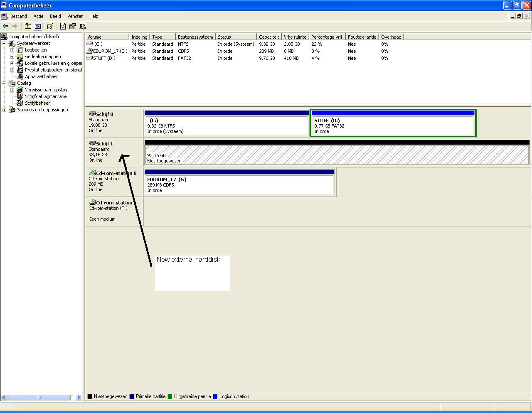Select the EDUROM_17 (E:) disc icon in volume list
This screenshot has width=532, height=413.
(x=89, y=51)
